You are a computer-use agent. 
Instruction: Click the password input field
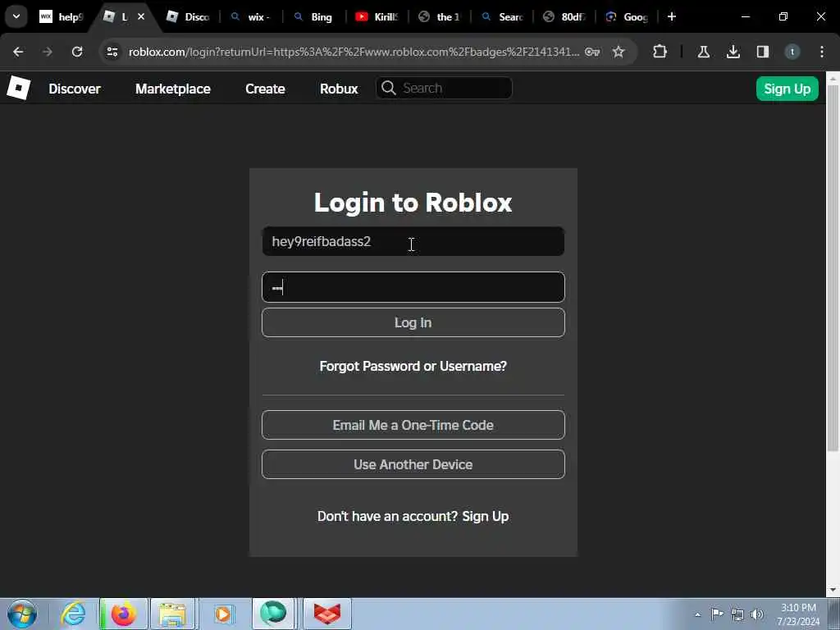click(413, 287)
